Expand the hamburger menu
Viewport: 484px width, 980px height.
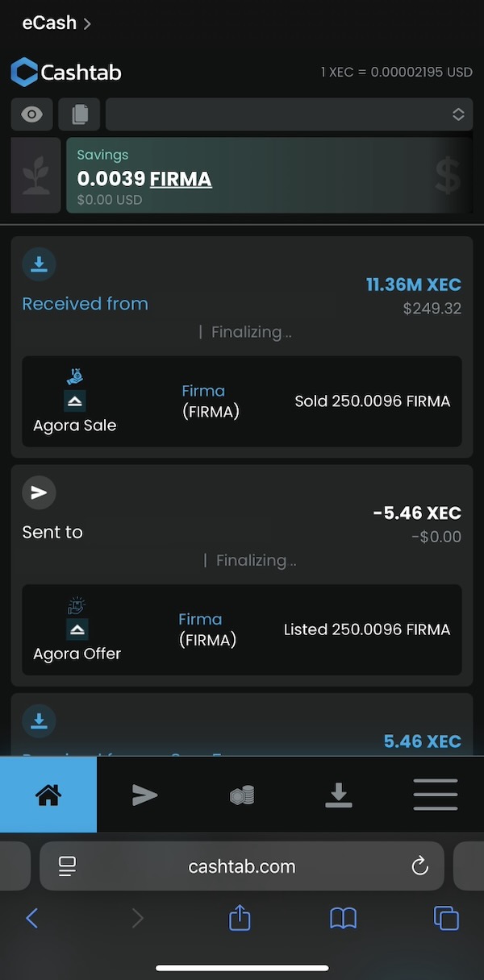(436, 795)
